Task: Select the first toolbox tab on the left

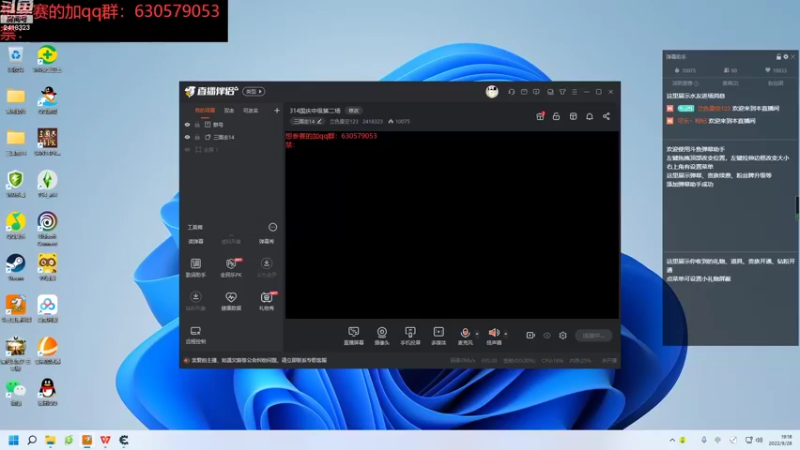Action: click(195, 241)
